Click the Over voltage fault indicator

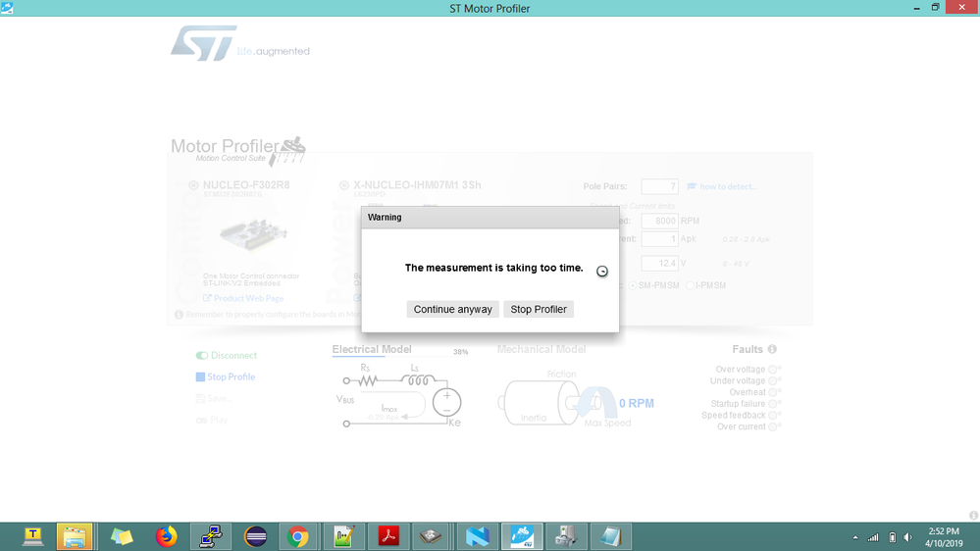pyautogui.click(x=773, y=370)
